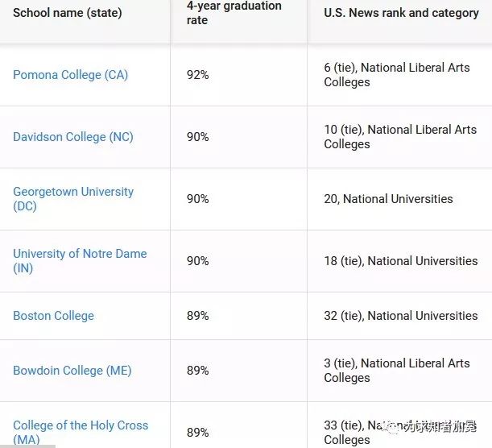The height and width of the screenshot is (448, 492).
Task: Select Davidson College's 90% graduation rate cell
Action: (197, 137)
